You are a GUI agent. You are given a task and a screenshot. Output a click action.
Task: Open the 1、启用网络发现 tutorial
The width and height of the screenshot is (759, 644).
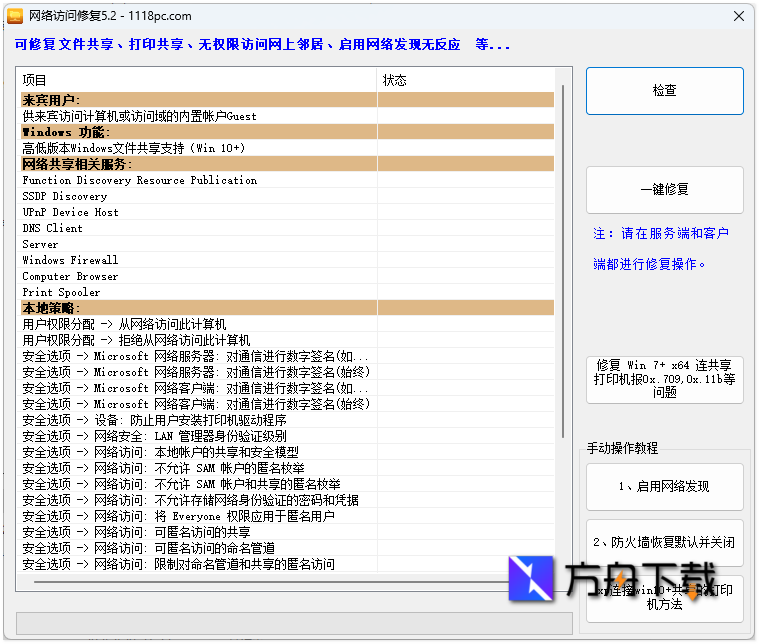pyautogui.click(x=665, y=487)
